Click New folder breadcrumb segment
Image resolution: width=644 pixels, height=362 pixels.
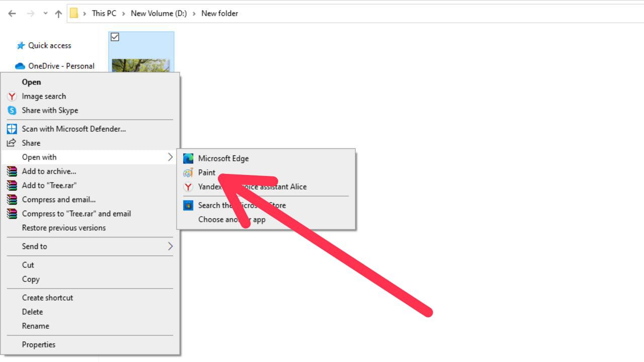pos(219,14)
